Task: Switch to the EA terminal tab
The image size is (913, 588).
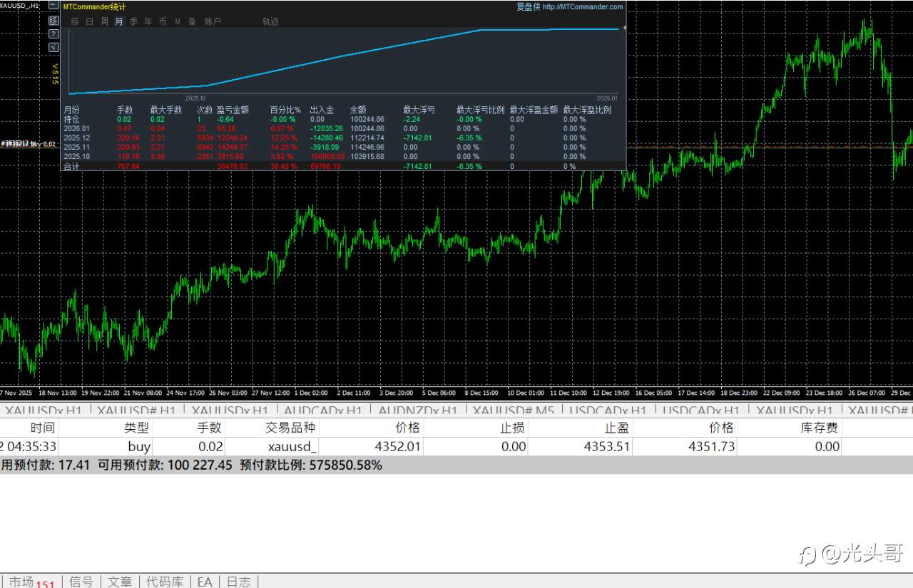Action: pos(205,582)
